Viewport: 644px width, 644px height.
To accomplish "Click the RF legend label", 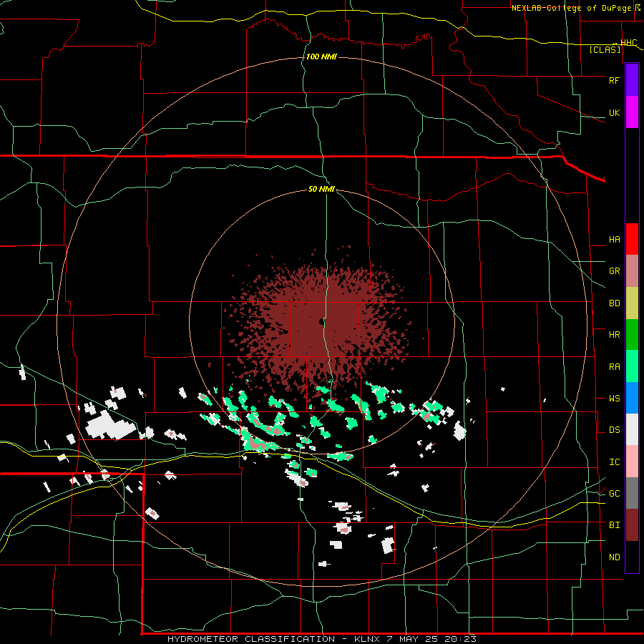I will click(x=614, y=80).
